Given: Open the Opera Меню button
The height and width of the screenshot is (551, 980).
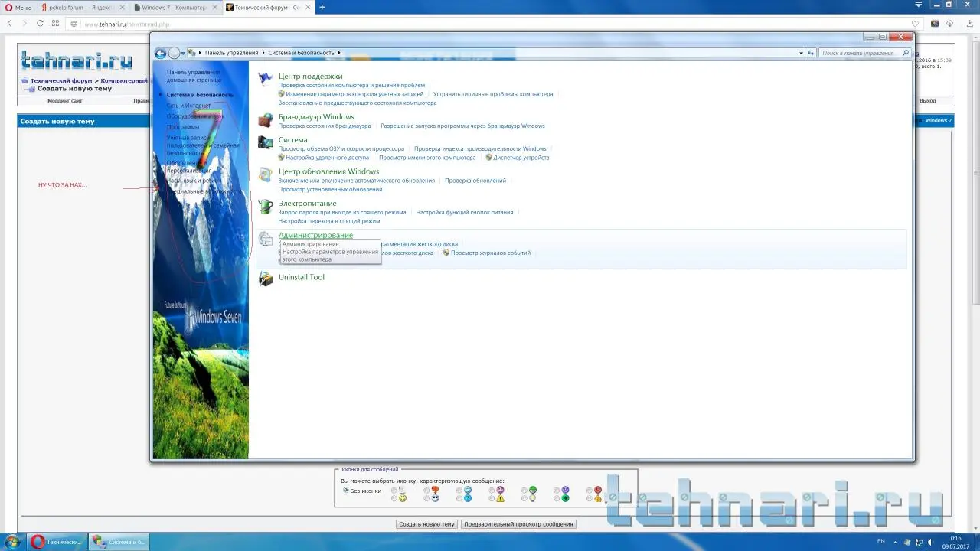Looking at the screenshot, I should (18, 7).
